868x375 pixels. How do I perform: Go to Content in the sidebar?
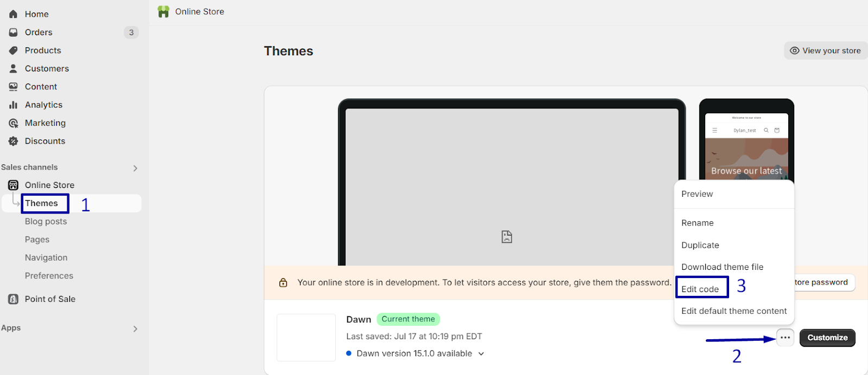pyautogui.click(x=41, y=87)
